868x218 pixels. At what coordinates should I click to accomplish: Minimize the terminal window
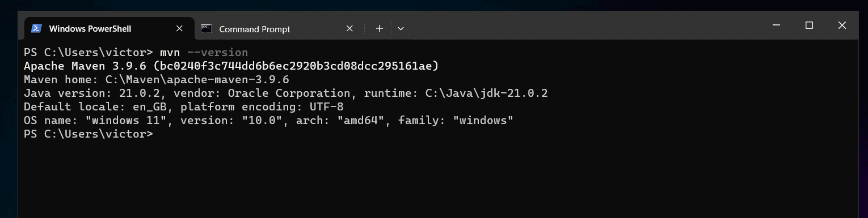(777, 25)
